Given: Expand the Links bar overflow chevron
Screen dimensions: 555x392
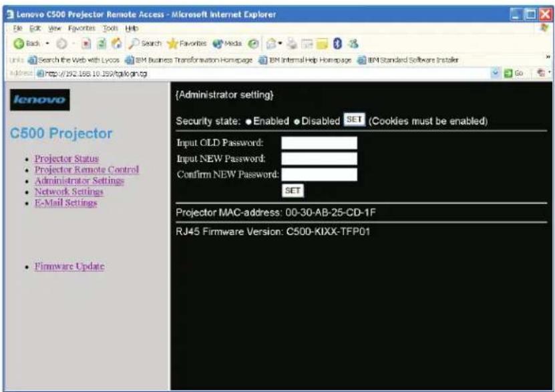Looking at the screenshot, I should (548, 57).
